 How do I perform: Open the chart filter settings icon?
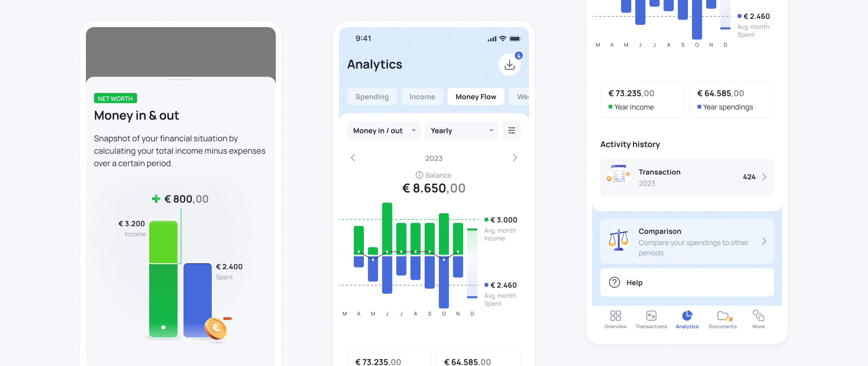pyautogui.click(x=512, y=131)
